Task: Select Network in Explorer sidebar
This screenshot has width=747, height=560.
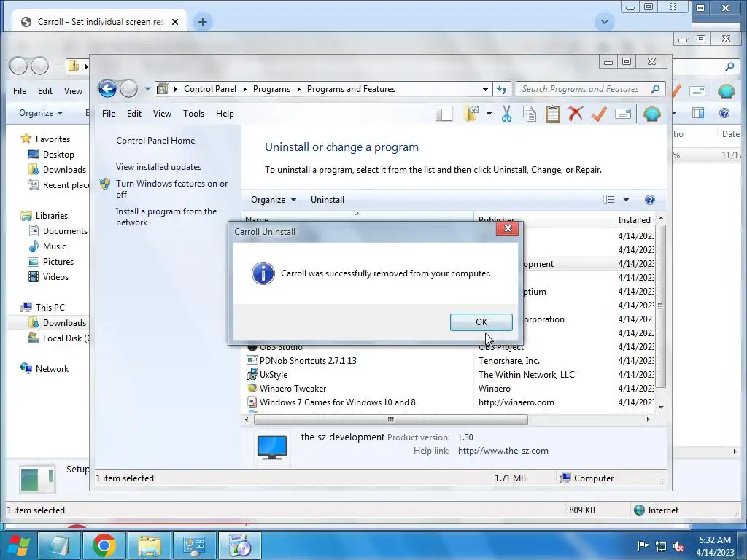Action: pos(52,368)
